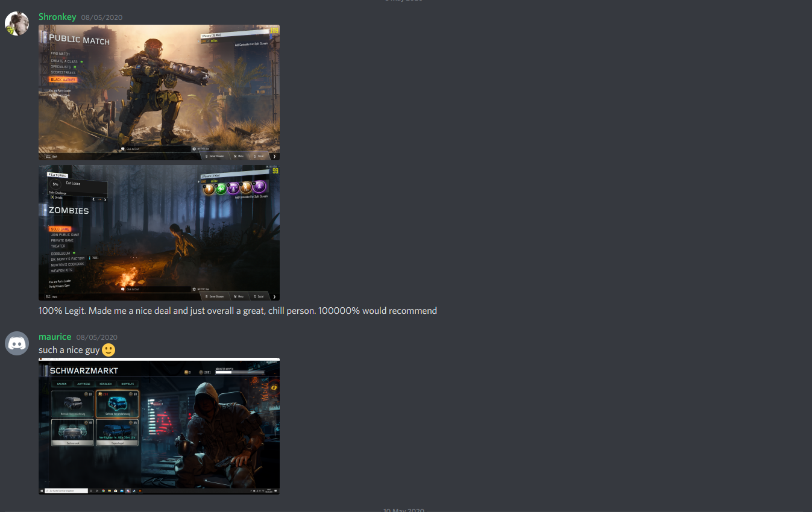
Task: Click the settings gear in Public Match screenshot
Action: pyautogui.click(x=194, y=149)
